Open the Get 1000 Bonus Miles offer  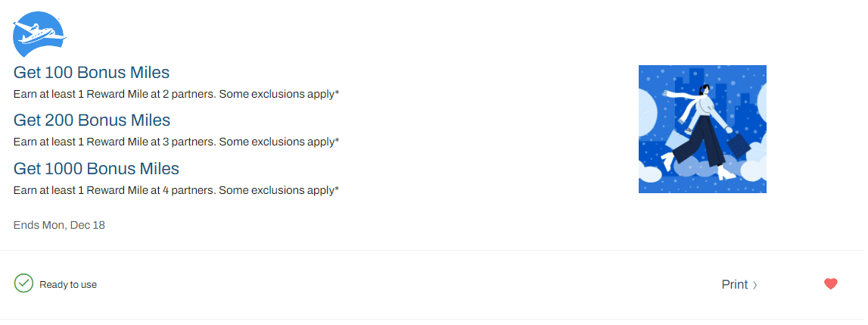(96, 168)
